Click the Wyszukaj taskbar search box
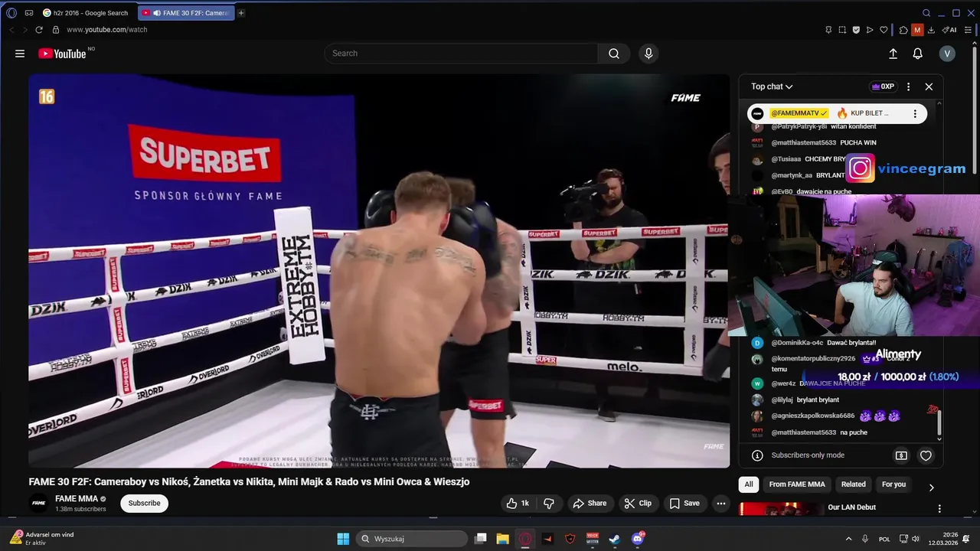The image size is (980, 551). point(413,539)
